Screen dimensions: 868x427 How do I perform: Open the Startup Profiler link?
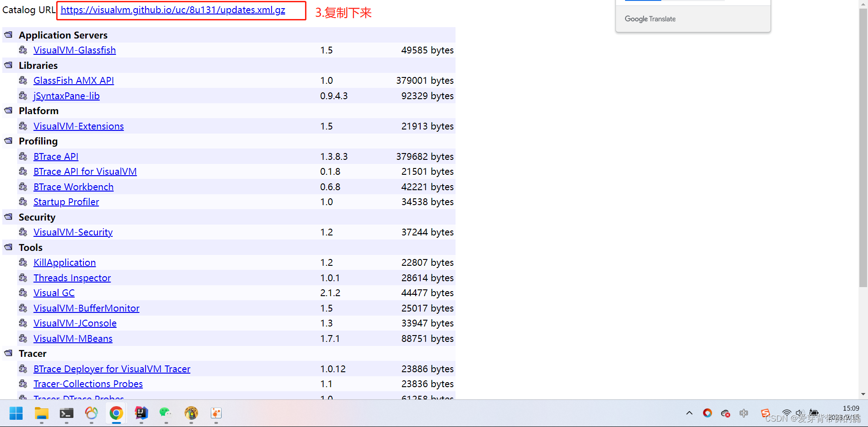click(x=66, y=202)
